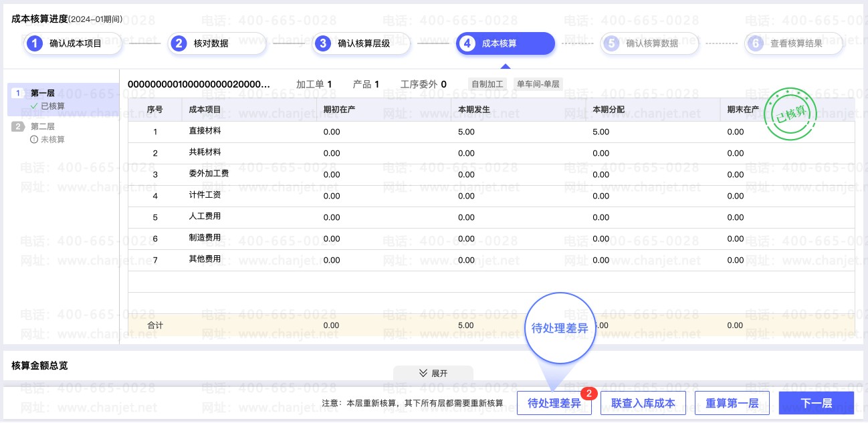Click the 单车间-单层 tag

pos(538,84)
